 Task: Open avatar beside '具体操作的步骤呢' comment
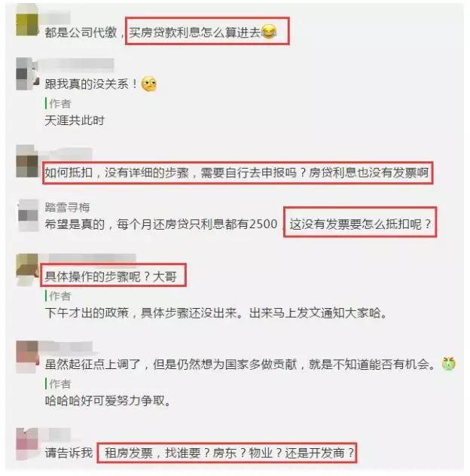(27, 270)
